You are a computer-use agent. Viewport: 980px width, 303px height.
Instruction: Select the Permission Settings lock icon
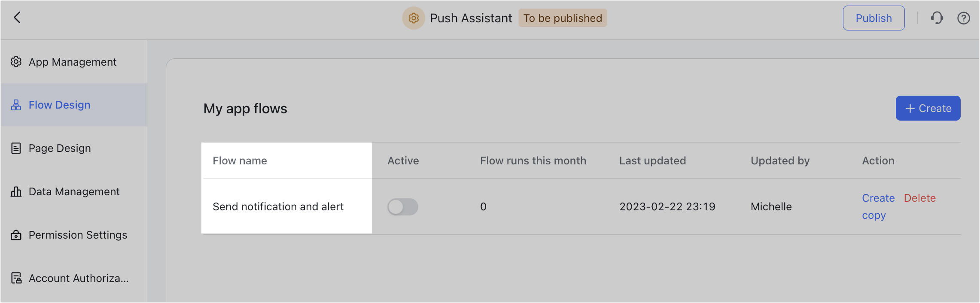16,235
